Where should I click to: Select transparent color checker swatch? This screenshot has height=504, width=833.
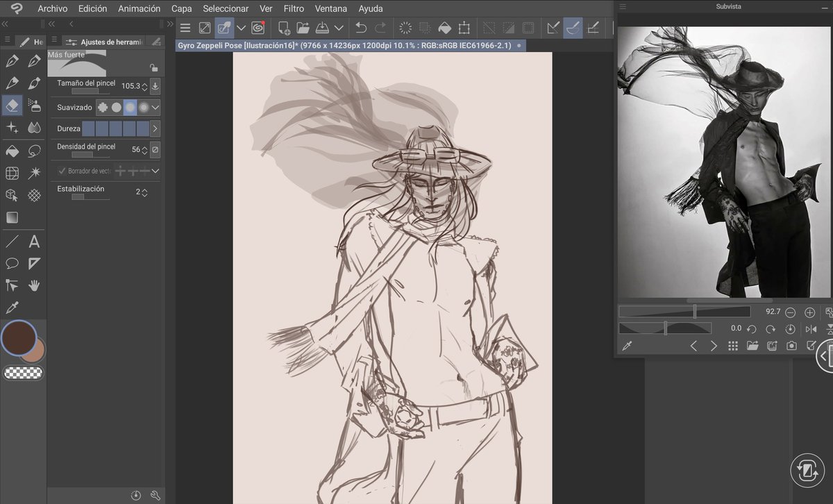pos(23,373)
